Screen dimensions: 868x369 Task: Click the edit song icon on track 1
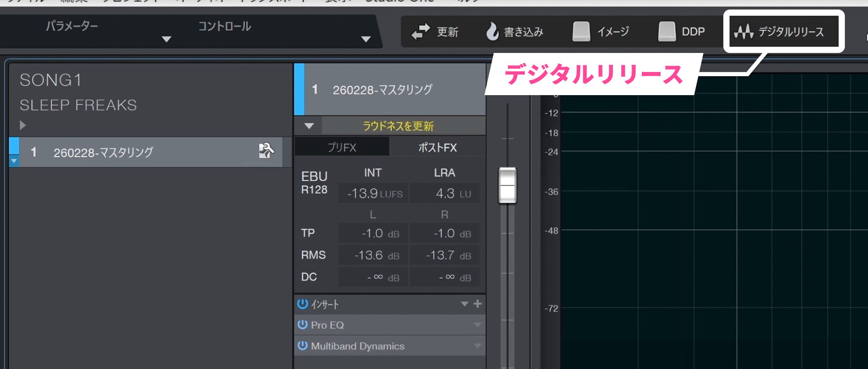click(x=266, y=151)
